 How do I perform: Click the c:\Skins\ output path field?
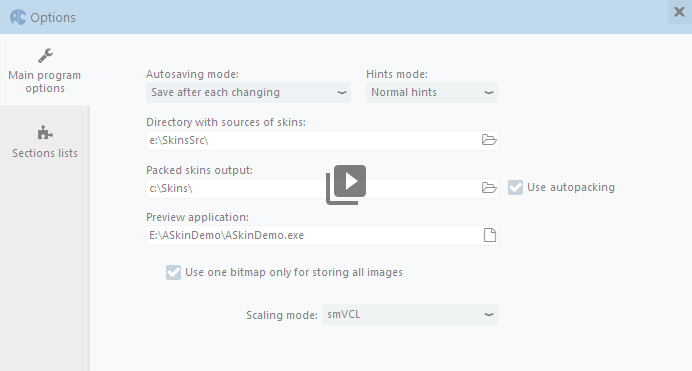click(x=313, y=188)
